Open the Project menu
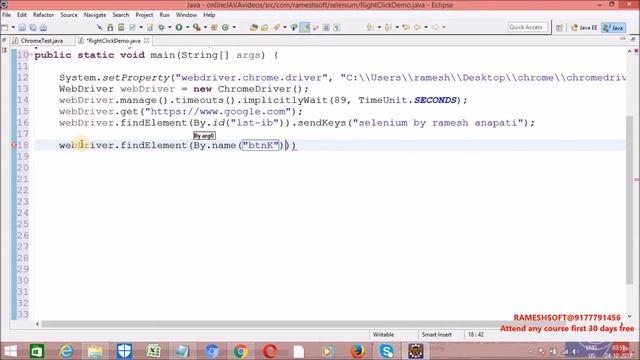 click(144, 15)
